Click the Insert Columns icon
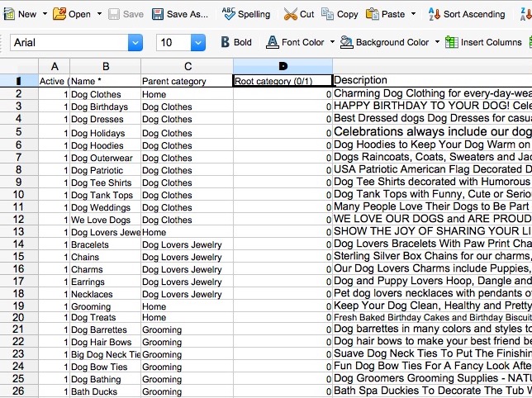The width and height of the screenshot is (532, 398). (x=452, y=42)
